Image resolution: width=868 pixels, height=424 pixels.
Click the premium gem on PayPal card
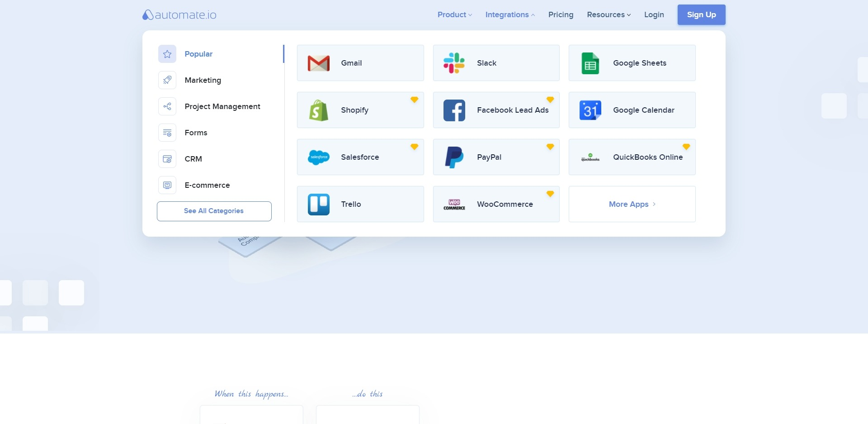pyautogui.click(x=550, y=147)
